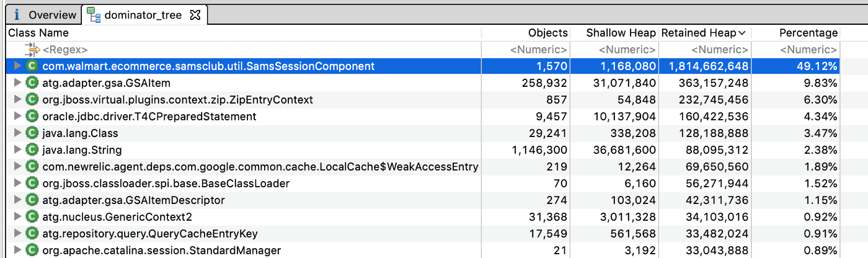
Task: Click the BaseClassLoader class icon
Action: (x=32, y=183)
